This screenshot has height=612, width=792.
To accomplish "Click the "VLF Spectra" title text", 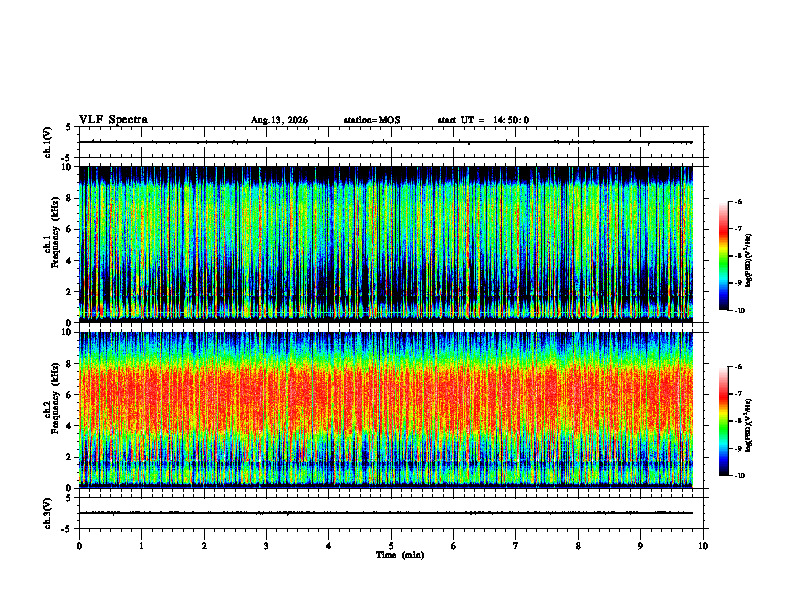I will 113,120.
